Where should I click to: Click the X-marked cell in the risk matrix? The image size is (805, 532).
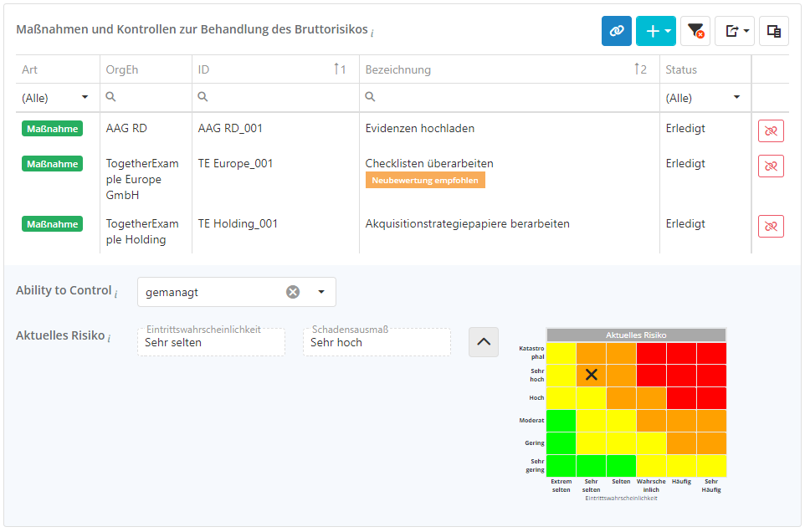pos(591,375)
